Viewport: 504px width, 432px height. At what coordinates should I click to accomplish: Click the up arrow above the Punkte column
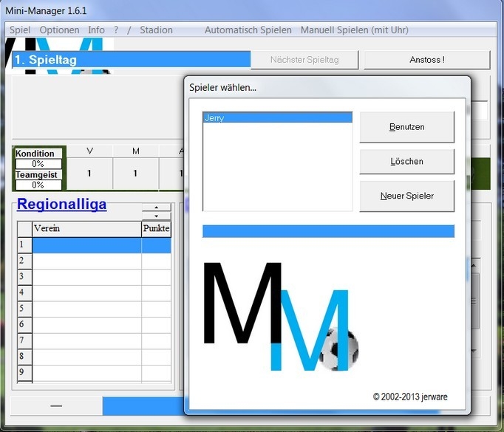[x=156, y=208]
